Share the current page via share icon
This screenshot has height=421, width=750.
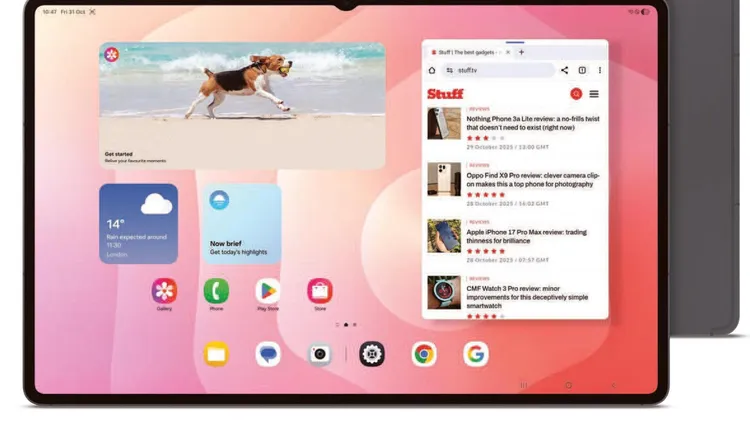click(x=564, y=70)
